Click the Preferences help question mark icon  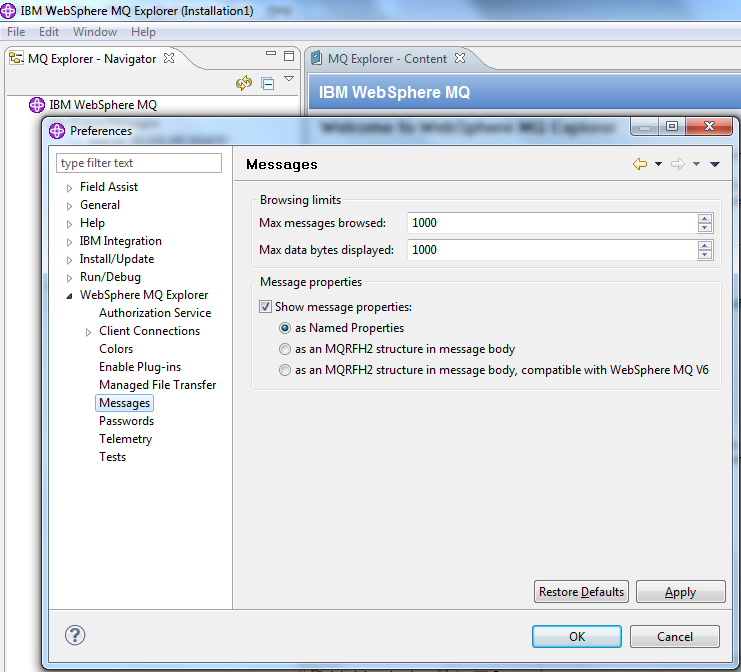click(x=75, y=635)
